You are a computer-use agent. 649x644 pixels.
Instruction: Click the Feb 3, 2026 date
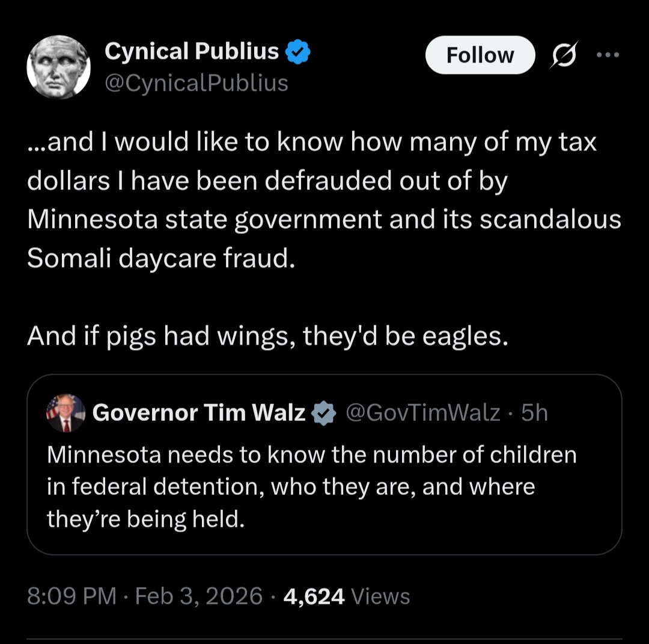(x=199, y=596)
